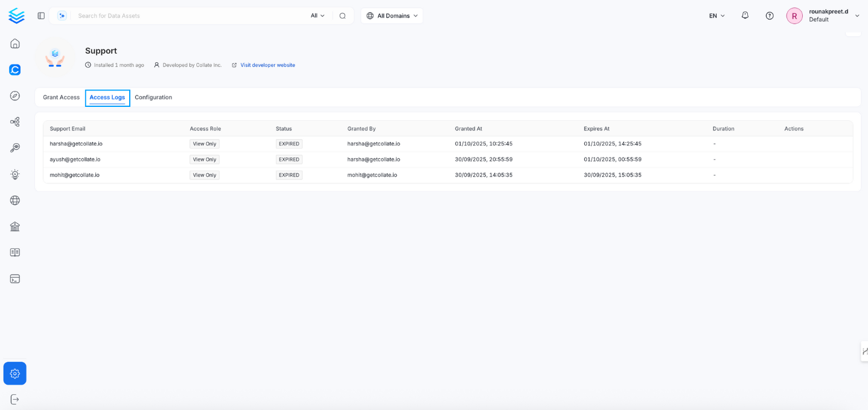Click expiry time 01/10/2025, 14:25:45
The width and height of the screenshot is (868, 410).
(x=613, y=144)
